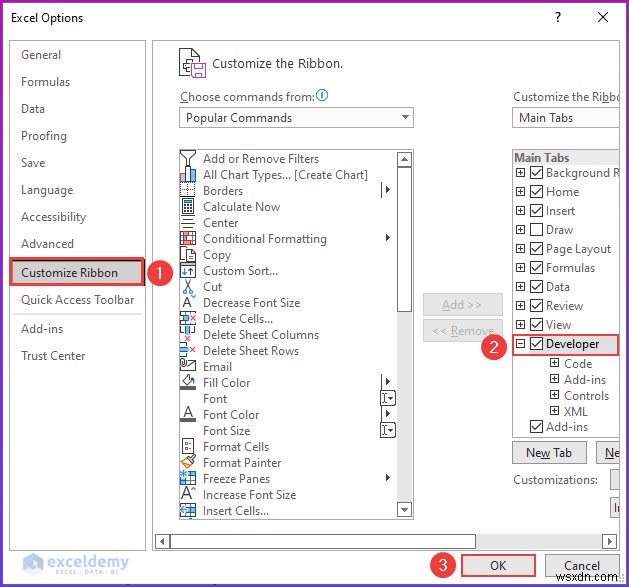This screenshot has width=629, height=587.
Task: Open the Quick Access Toolbar category
Action: pos(77,300)
